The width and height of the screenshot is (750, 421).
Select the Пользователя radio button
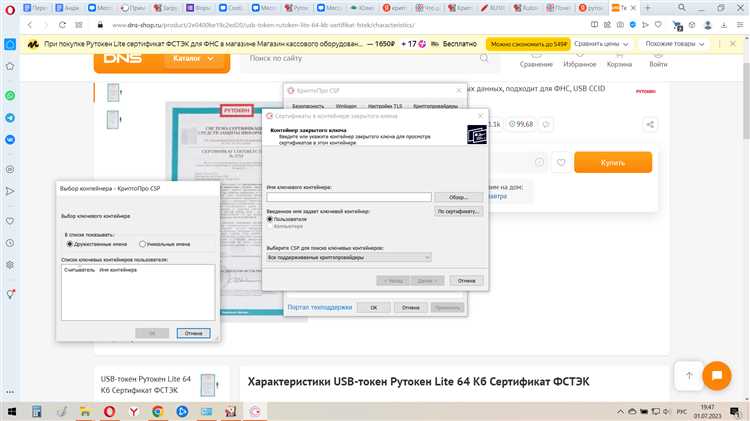point(270,219)
